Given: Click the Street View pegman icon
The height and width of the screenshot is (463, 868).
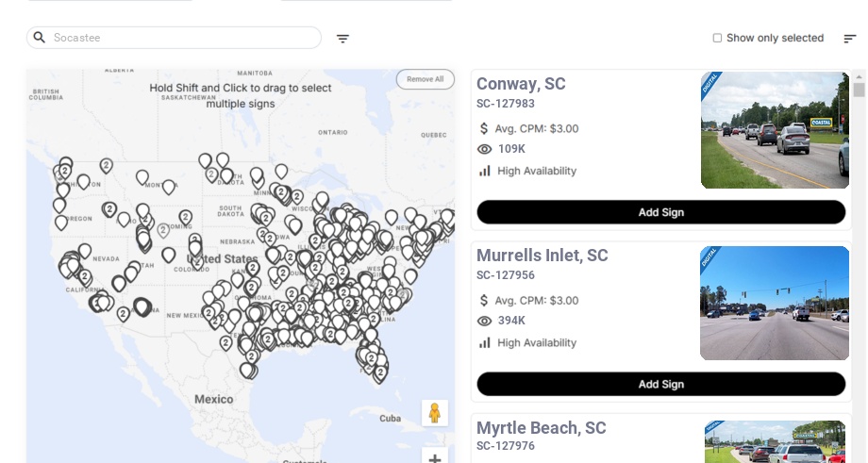Looking at the screenshot, I should (x=434, y=413).
